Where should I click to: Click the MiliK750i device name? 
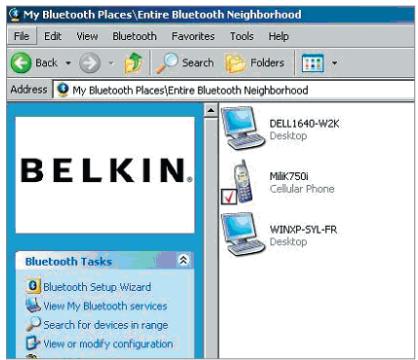pos(289,177)
